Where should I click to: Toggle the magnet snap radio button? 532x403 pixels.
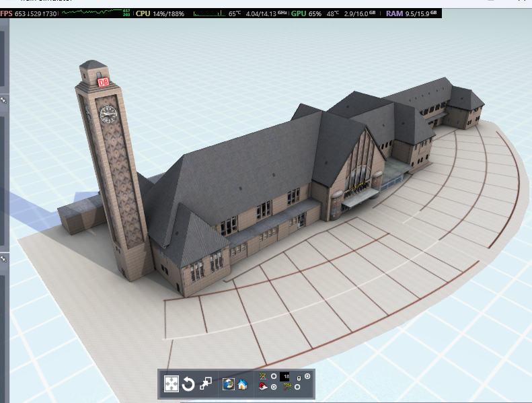(x=274, y=388)
